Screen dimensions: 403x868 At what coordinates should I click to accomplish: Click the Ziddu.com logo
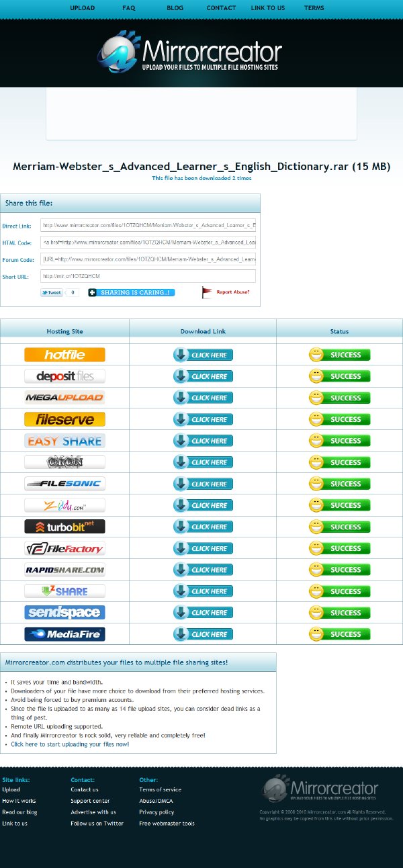click(x=64, y=505)
